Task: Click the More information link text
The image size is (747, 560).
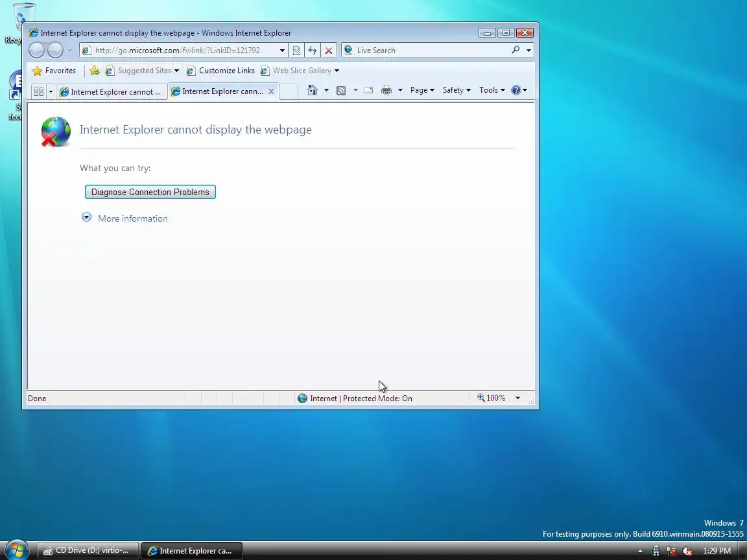Action: [133, 218]
